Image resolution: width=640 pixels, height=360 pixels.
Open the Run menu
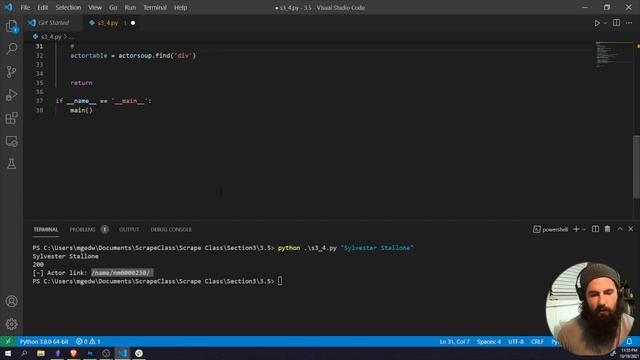click(130, 7)
